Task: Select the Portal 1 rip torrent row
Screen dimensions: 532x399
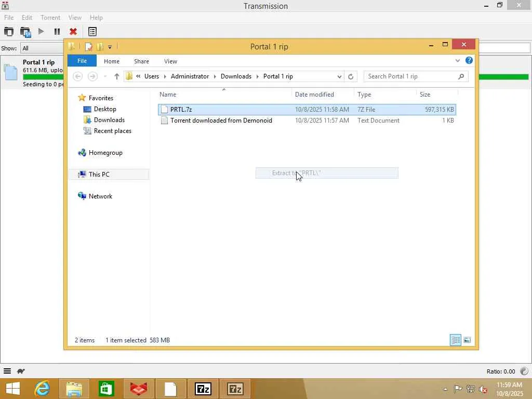Action: coord(32,73)
